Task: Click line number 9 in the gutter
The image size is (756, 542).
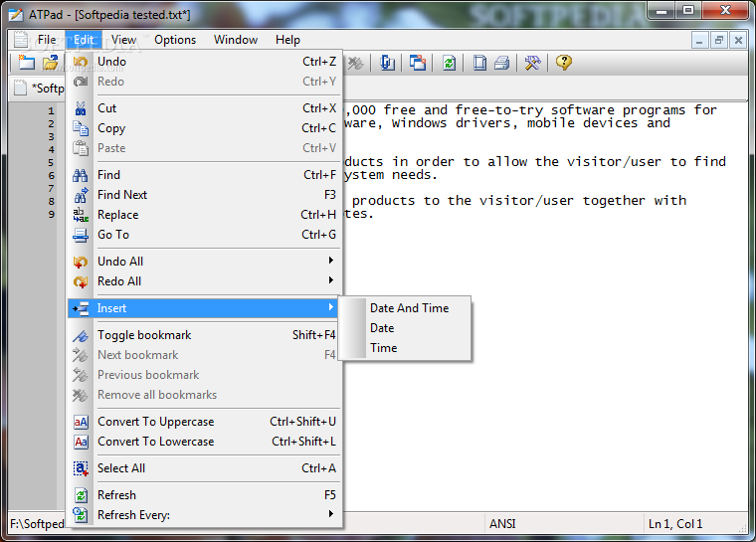Action: [x=51, y=214]
